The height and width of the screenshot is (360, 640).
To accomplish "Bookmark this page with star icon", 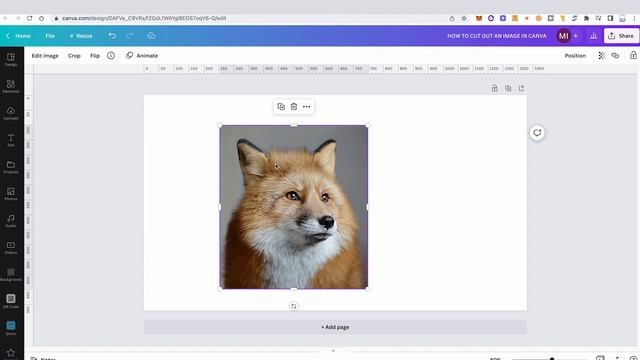I will click(x=464, y=18).
